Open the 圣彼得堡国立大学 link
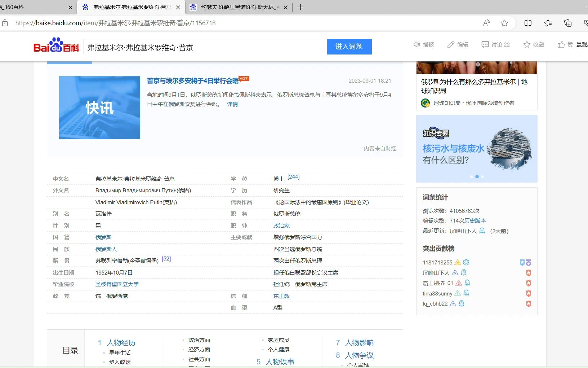This screenshot has height=368, width=588. pos(117,284)
